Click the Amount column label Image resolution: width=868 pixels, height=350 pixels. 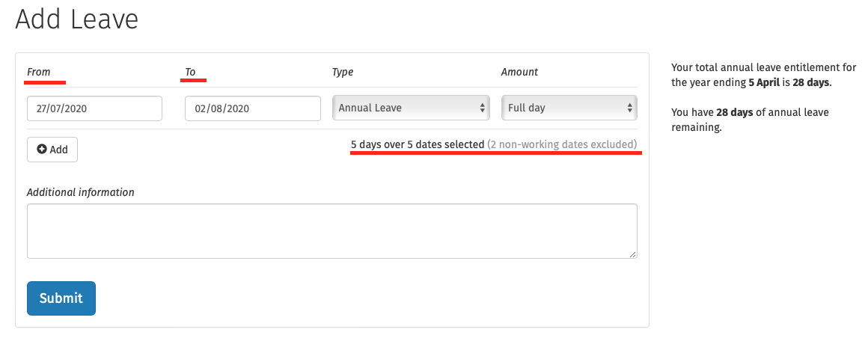click(519, 72)
